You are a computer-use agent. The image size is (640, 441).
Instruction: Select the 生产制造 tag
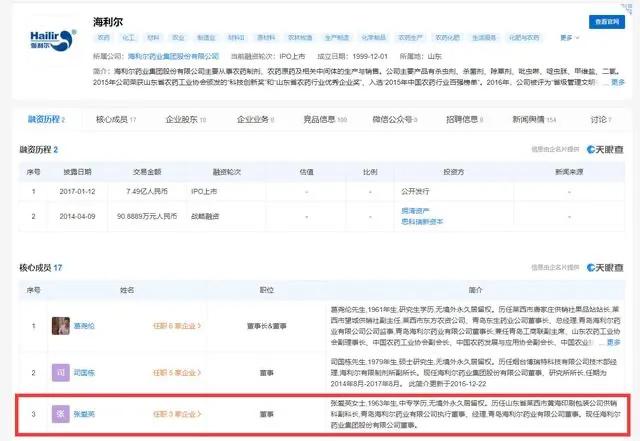[x=337, y=38]
